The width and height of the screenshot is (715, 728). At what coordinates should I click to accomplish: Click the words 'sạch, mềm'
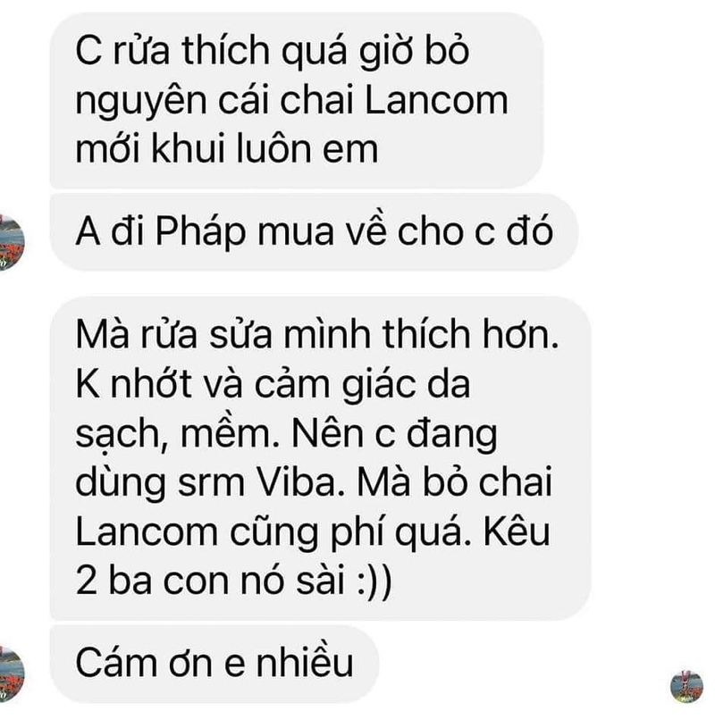pos(178,434)
